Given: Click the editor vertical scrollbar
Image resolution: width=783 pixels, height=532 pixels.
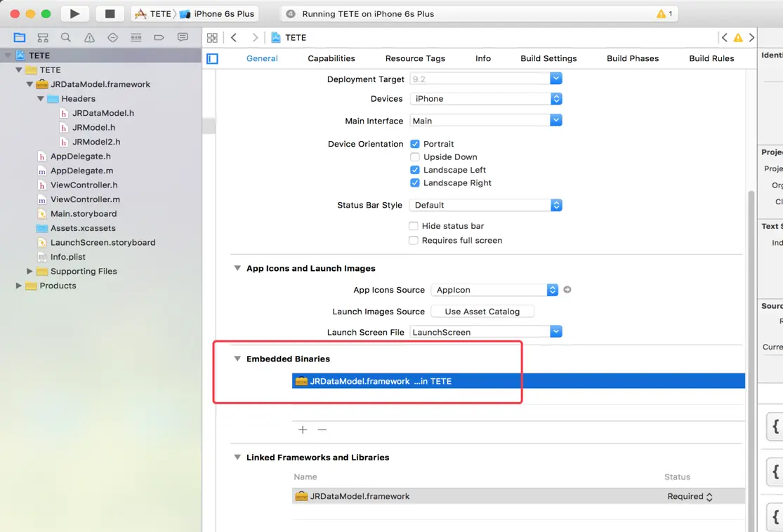Looking at the screenshot, I should coord(751,361).
